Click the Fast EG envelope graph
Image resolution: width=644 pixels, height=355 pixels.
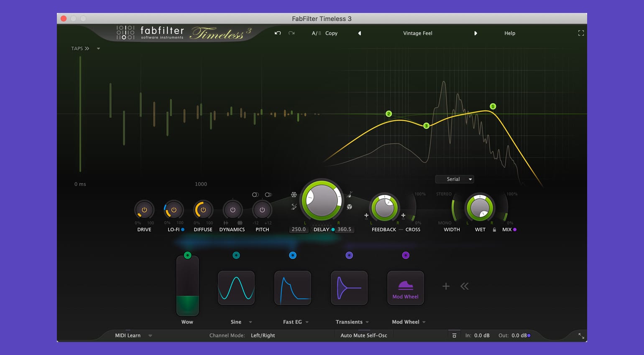pyautogui.click(x=293, y=288)
